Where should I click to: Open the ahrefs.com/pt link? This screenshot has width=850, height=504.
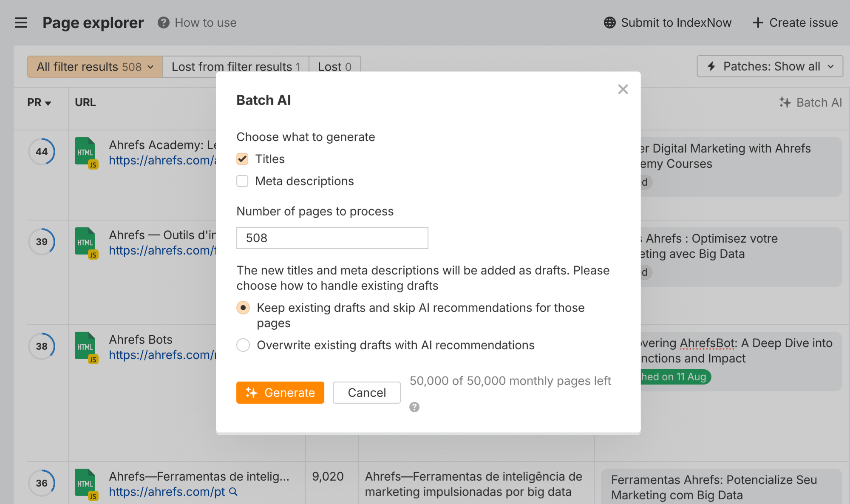coord(166,492)
